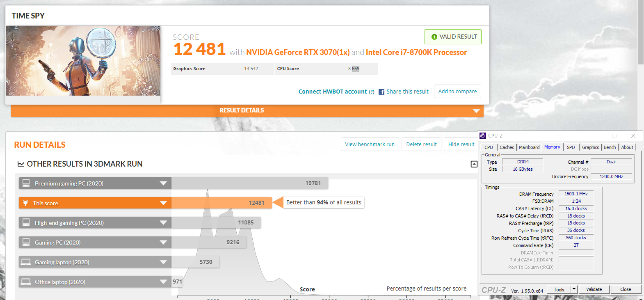
Task: Click the chart icon beside Other Results heading
Action: (21, 164)
